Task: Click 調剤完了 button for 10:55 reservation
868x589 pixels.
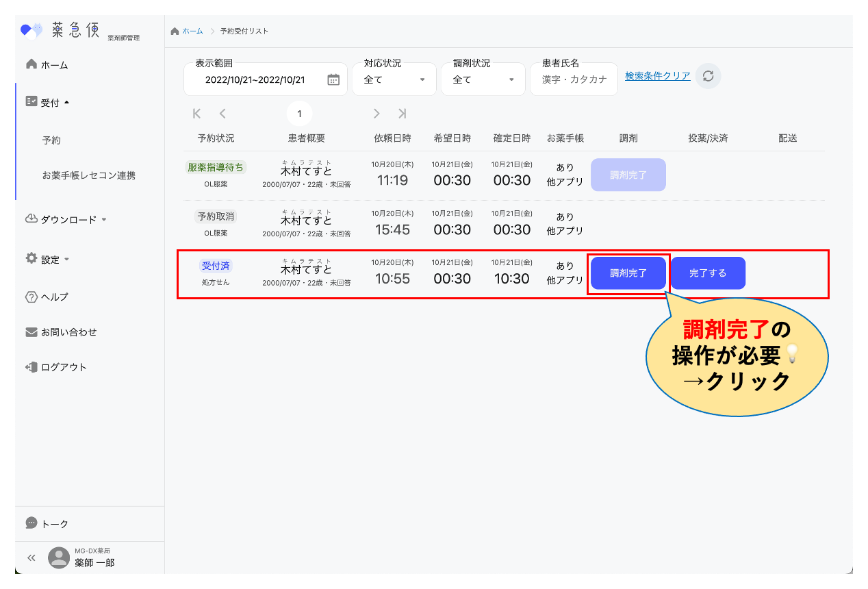Action: tap(628, 273)
